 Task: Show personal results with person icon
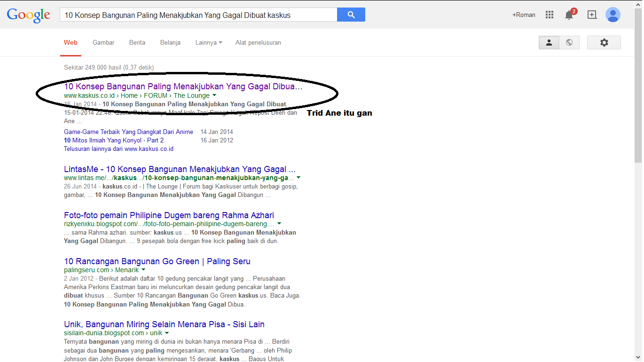[549, 42]
